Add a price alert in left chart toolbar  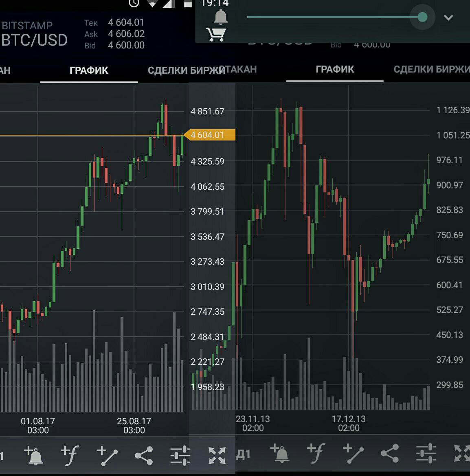(x=34, y=455)
